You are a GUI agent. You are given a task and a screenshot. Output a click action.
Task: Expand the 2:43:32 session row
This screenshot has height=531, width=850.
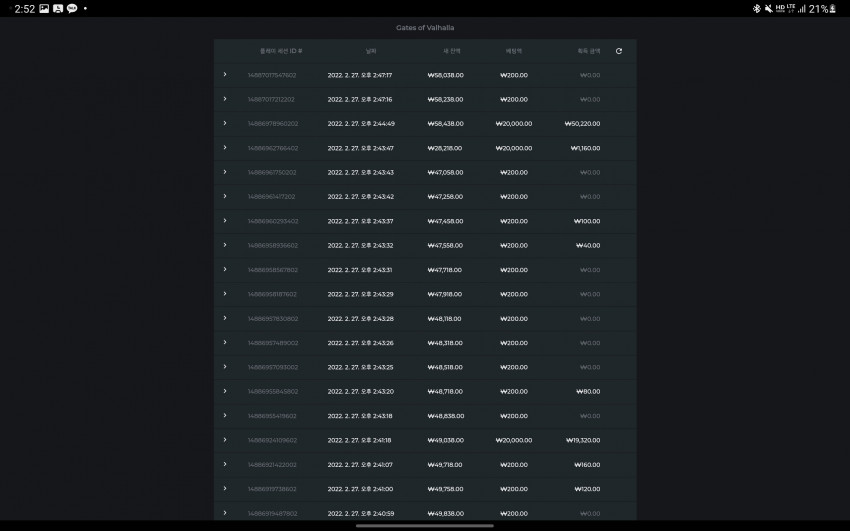tap(225, 245)
